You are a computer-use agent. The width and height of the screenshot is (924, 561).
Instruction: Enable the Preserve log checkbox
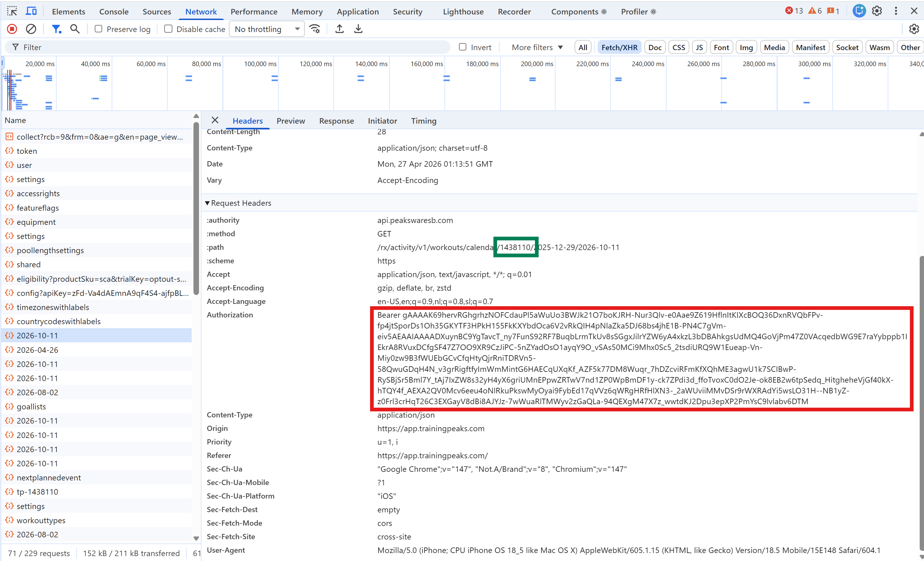pos(98,29)
